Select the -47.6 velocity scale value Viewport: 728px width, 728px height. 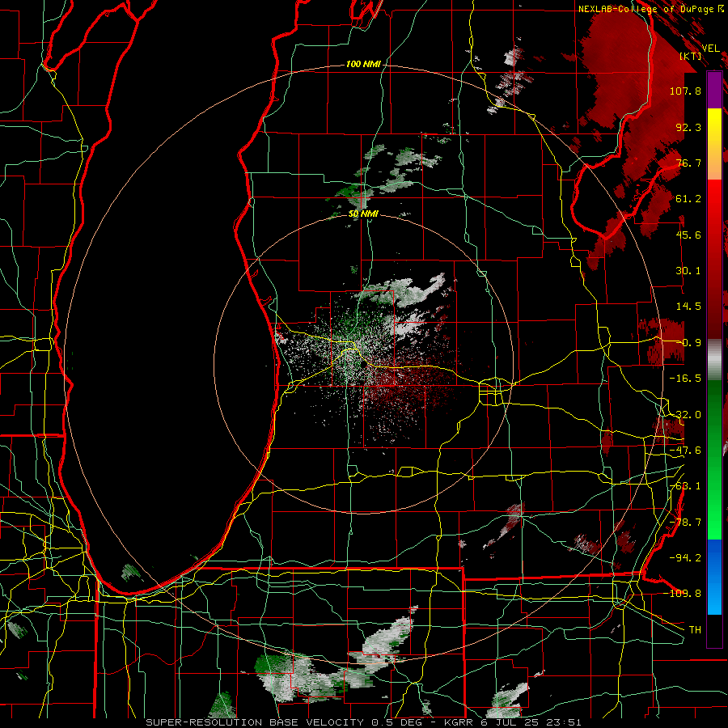coord(685,451)
